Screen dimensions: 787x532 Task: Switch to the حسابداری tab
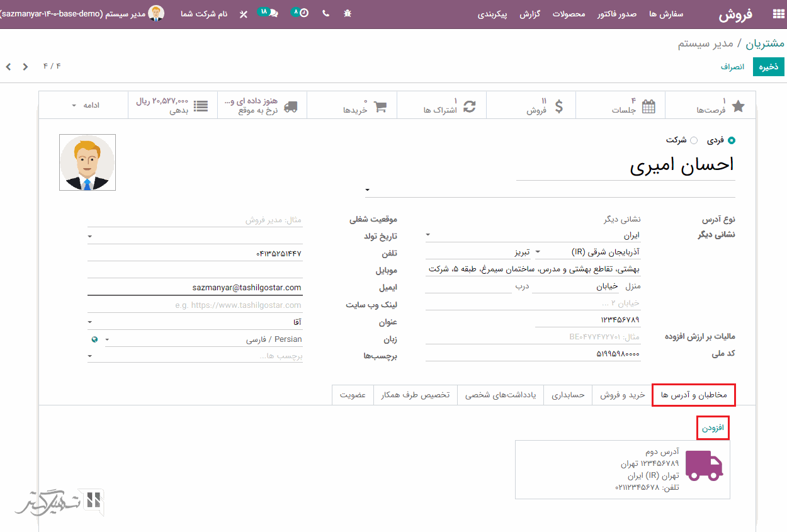tap(568, 395)
